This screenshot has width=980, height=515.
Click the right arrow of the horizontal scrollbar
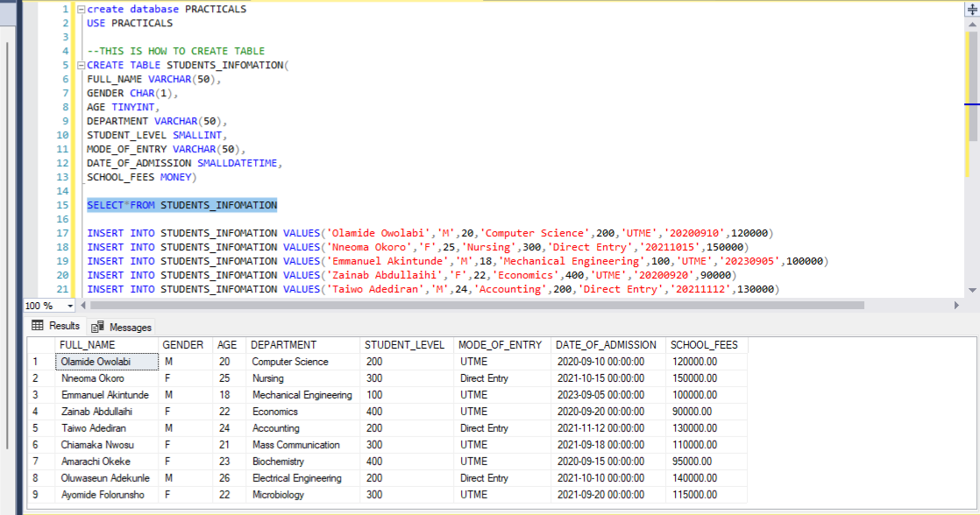pyautogui.click(x=957, y=307)
